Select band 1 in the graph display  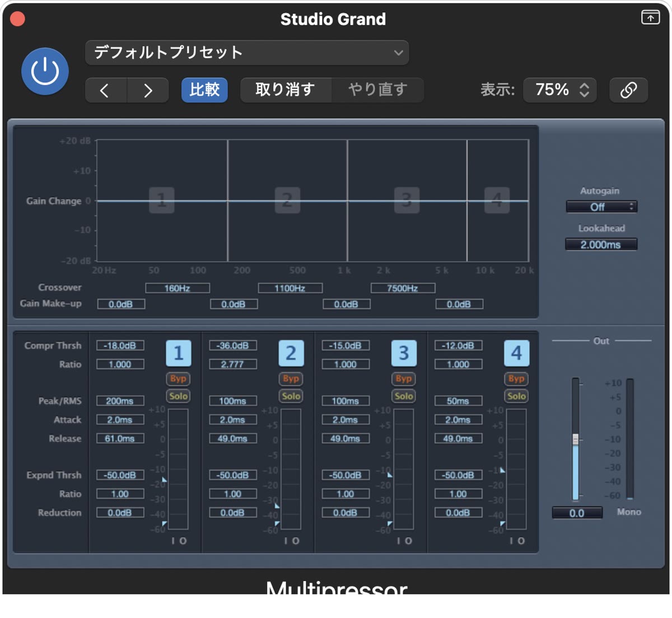pos(162,200)
